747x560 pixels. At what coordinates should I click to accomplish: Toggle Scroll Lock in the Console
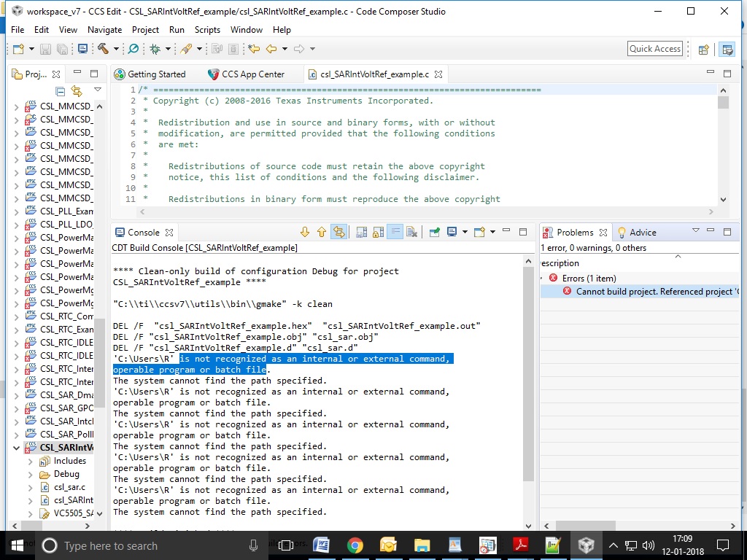[x=379, y=232]
